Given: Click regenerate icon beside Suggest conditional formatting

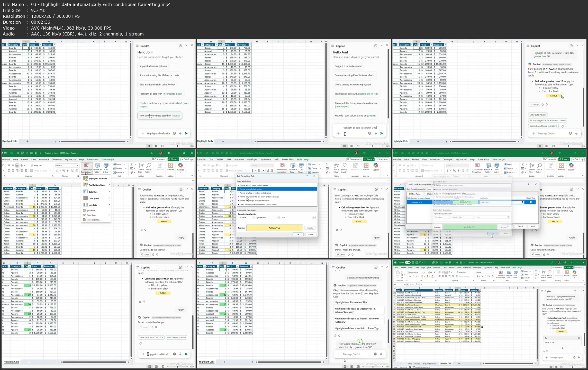Looking at the screenshot, I should 563,126.
